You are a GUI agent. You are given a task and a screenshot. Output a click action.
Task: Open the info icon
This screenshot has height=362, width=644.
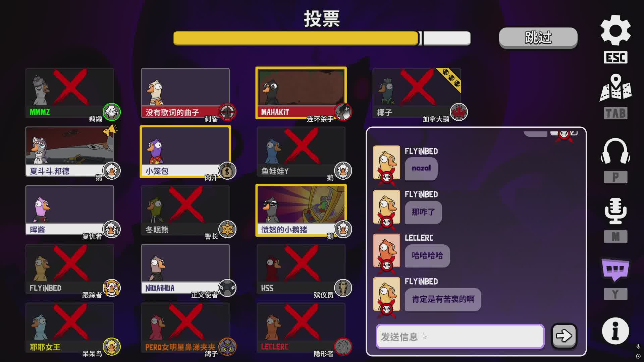615,331
